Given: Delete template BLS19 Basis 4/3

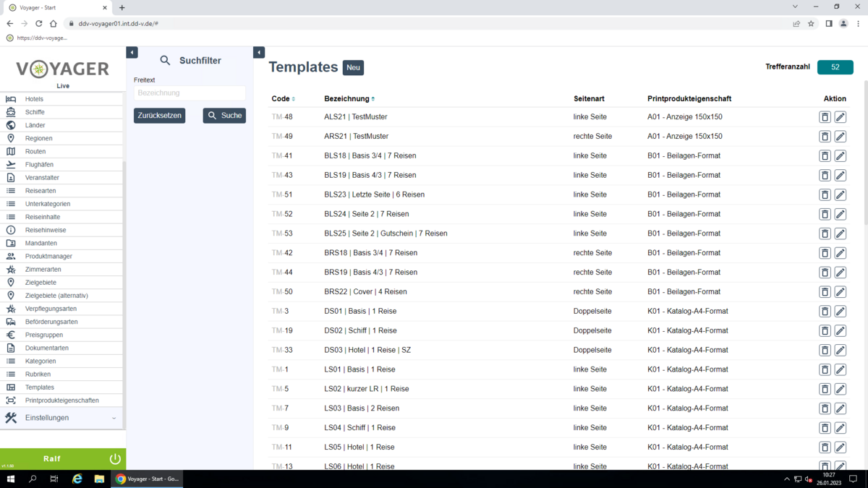Looking at the screenshot, I should pos(825,176).
